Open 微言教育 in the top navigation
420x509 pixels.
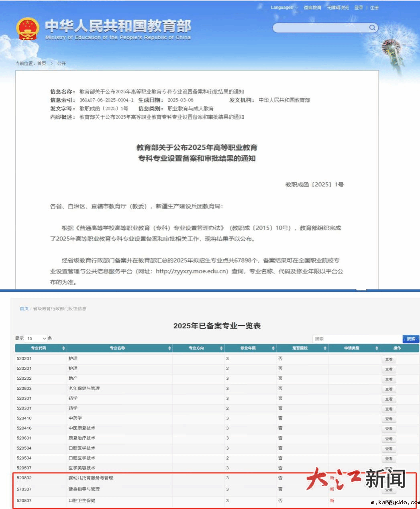point(312,8)
